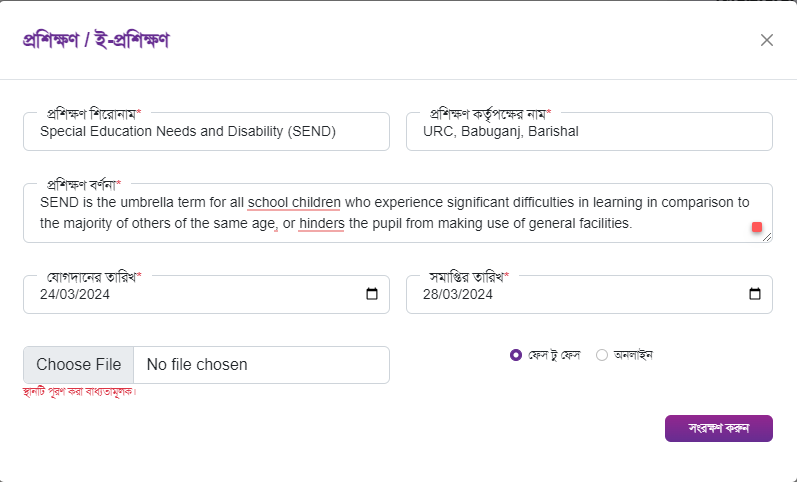
Task: Select the ফেস টু ফেস radio option
Action: (x=516, y=355)
